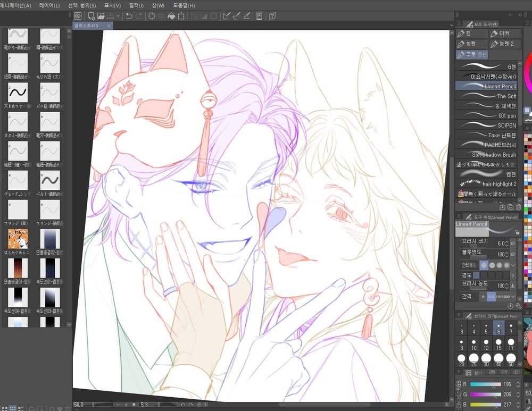532x411 pixels.
Task: Toggle opacity dynamics button for 불투명도
Action: pos(513,254)
